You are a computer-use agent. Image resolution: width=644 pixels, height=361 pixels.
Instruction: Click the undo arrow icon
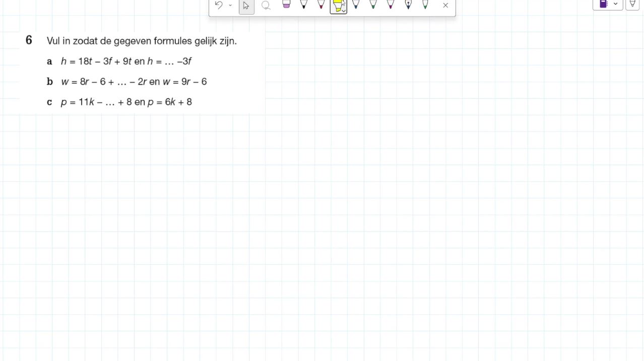219,5
